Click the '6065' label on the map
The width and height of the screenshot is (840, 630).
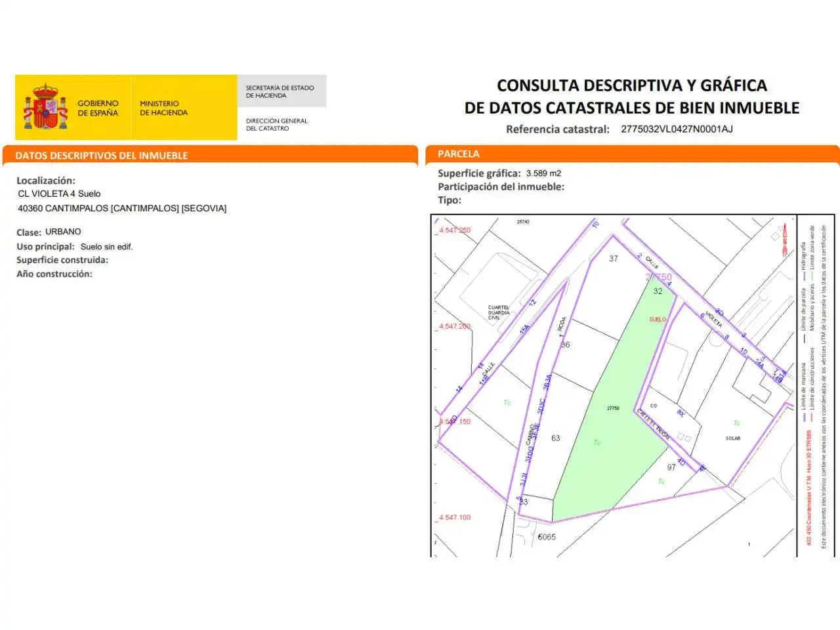[x=547, y=537]
